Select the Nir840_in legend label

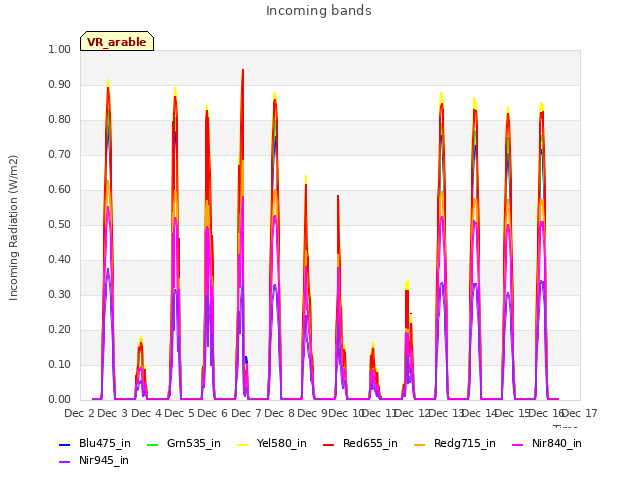tap(557, 443)
